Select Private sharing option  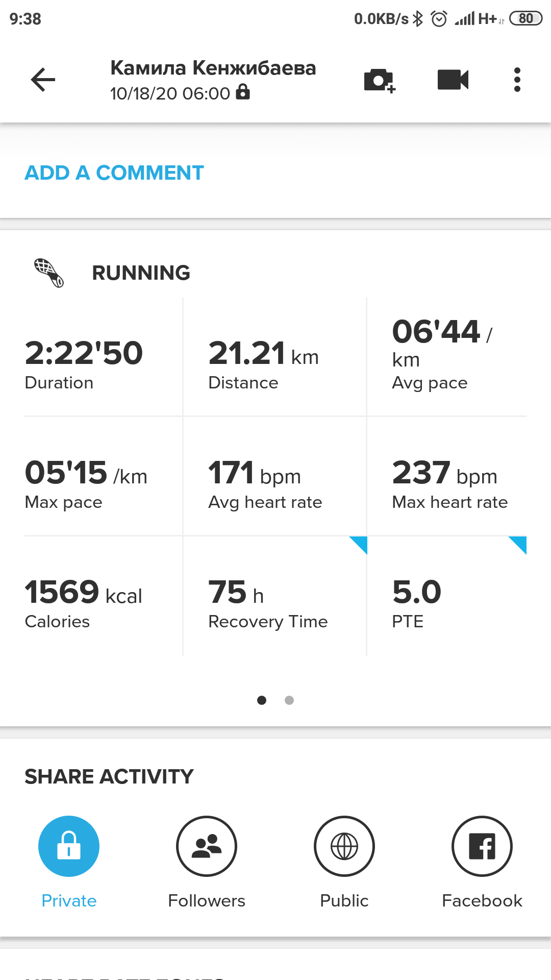tap(69, 846)
